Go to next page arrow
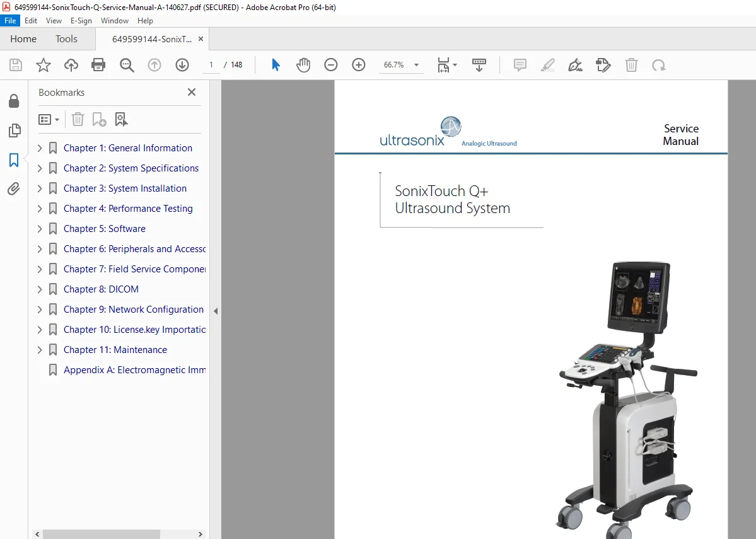 tap(182, 64)
